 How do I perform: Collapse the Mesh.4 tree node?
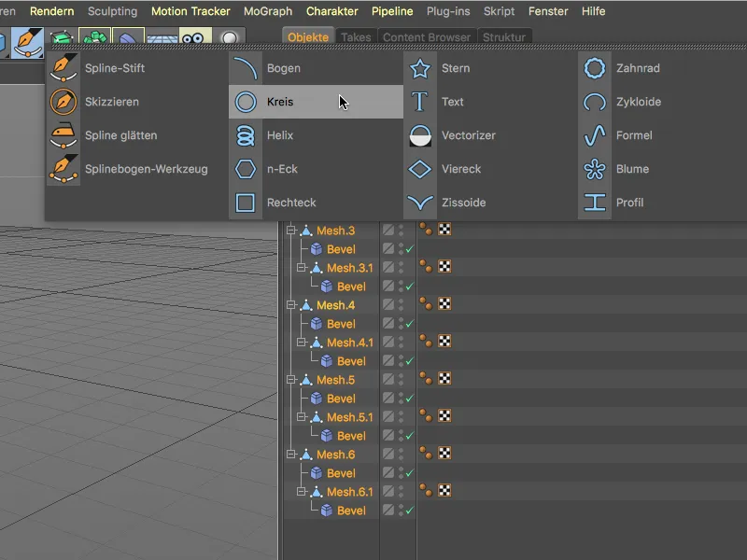click(290, 305)
